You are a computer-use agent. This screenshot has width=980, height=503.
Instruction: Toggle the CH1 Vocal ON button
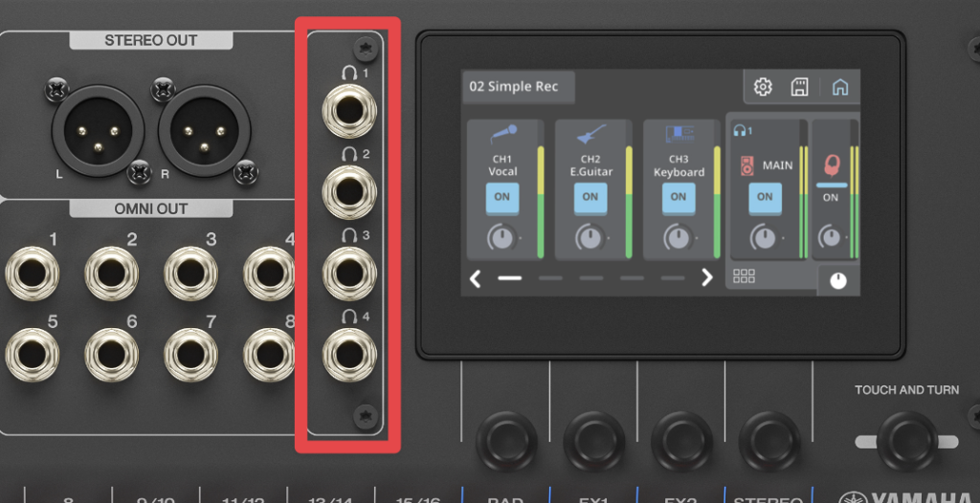click(502, 197)
